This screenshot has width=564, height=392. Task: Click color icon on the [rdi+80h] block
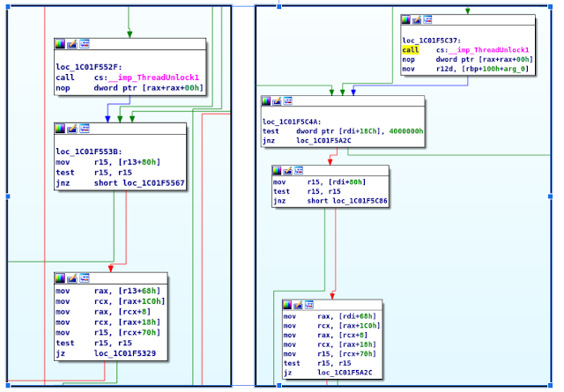click(277, 171)
